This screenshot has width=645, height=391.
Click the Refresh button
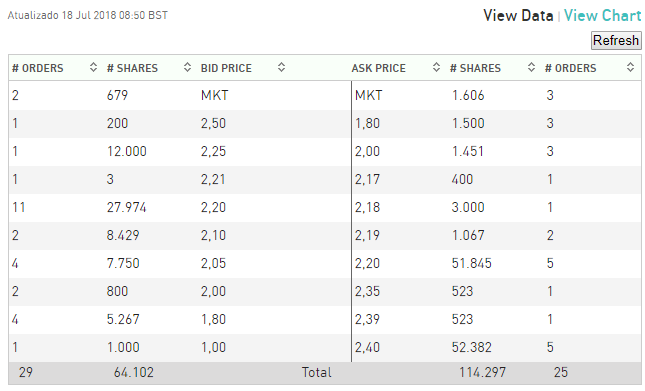(x=616, y=41)
